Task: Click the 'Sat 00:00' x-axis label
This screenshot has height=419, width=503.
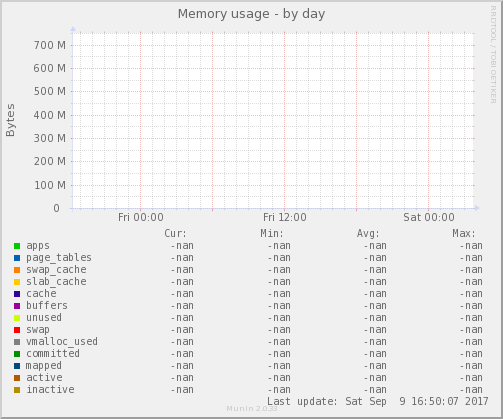Action: (429, 217)
